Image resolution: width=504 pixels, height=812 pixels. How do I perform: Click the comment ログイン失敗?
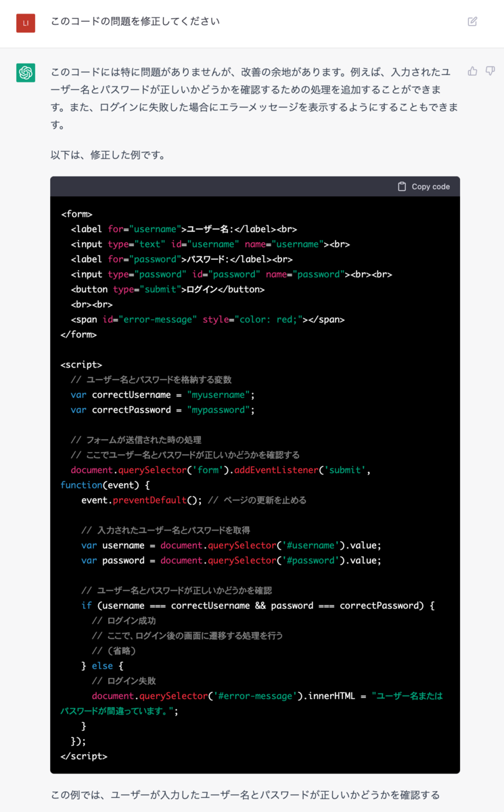(x=124, y=681)
